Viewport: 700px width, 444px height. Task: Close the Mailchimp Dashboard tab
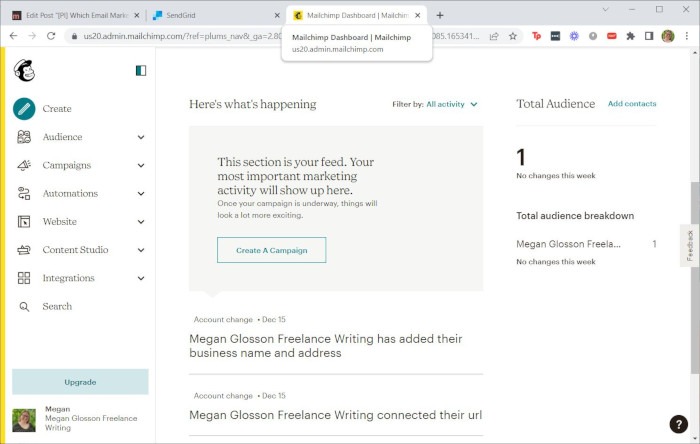[x=417, y=15]
